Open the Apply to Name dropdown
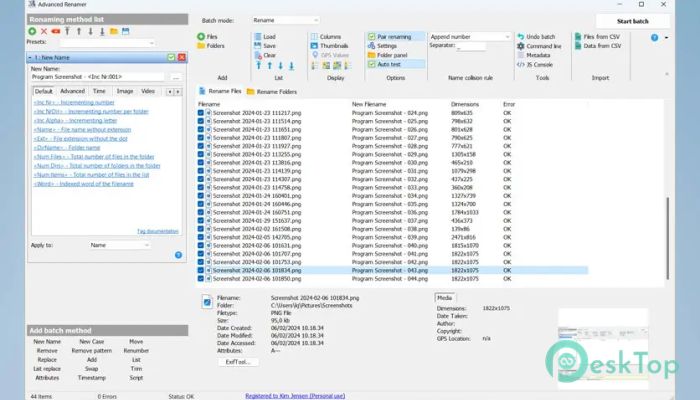 pyautogui.click(x=119, y=245)
